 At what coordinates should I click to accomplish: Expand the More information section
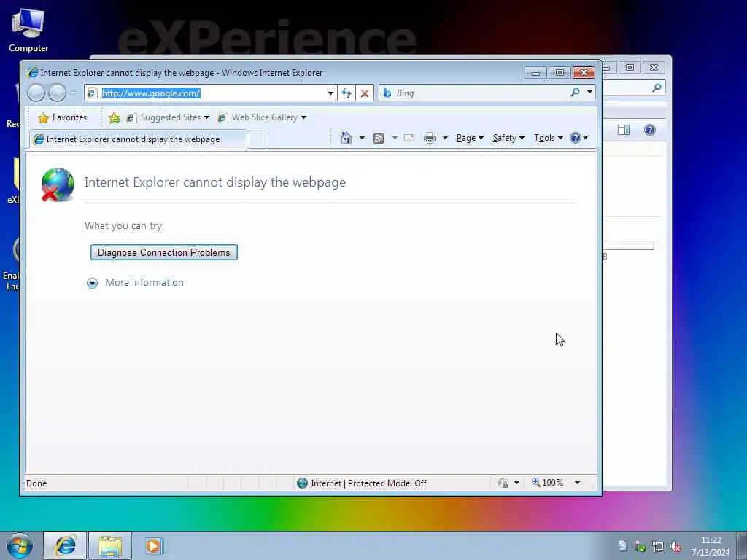92,284
